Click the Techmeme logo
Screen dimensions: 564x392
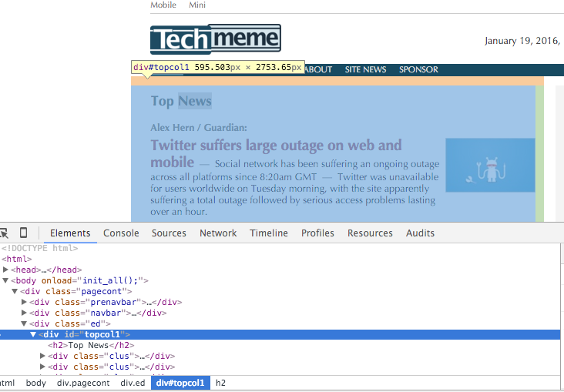coord(216,39)
